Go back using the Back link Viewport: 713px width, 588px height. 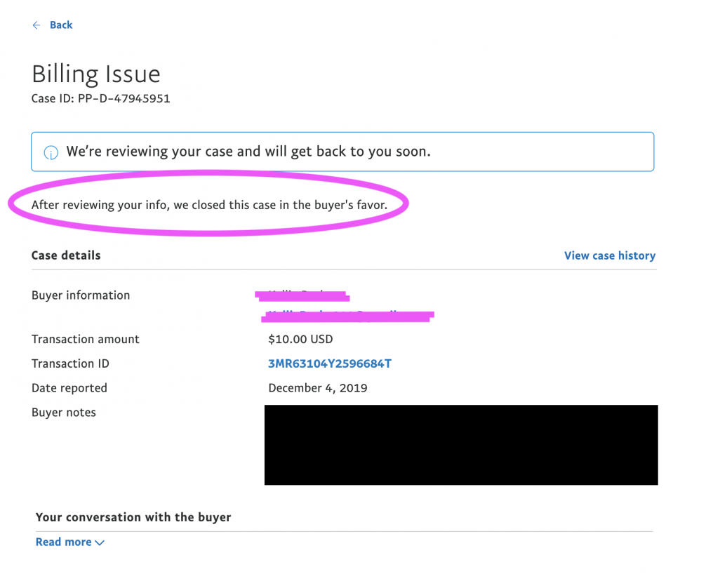pyautogui.click(x=61, y=25)
